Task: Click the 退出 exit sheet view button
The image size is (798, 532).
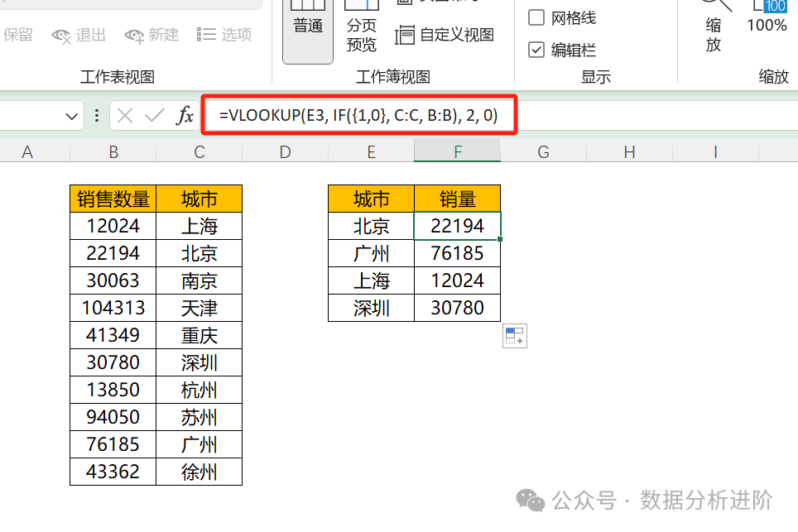Action: [79, 35]
